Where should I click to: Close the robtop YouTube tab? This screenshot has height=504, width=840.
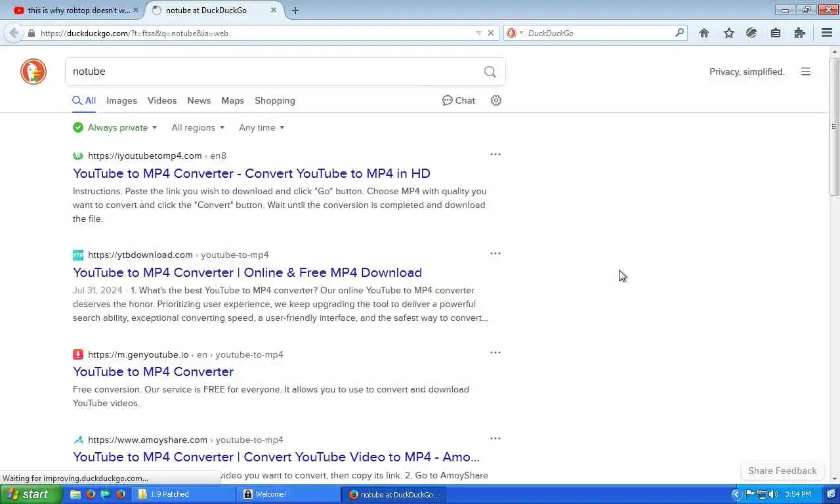tap(136, 10)
